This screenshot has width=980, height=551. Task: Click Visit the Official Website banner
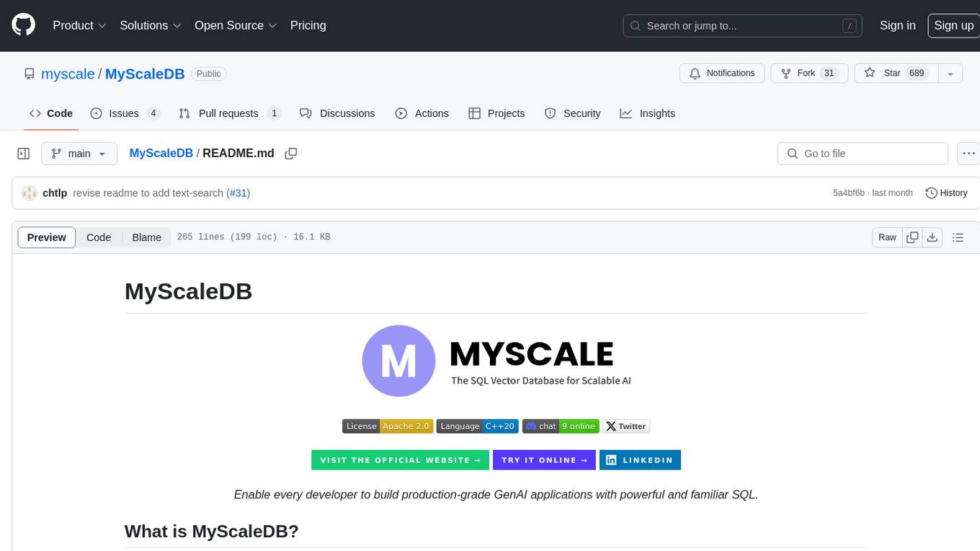tap(401, 460)
